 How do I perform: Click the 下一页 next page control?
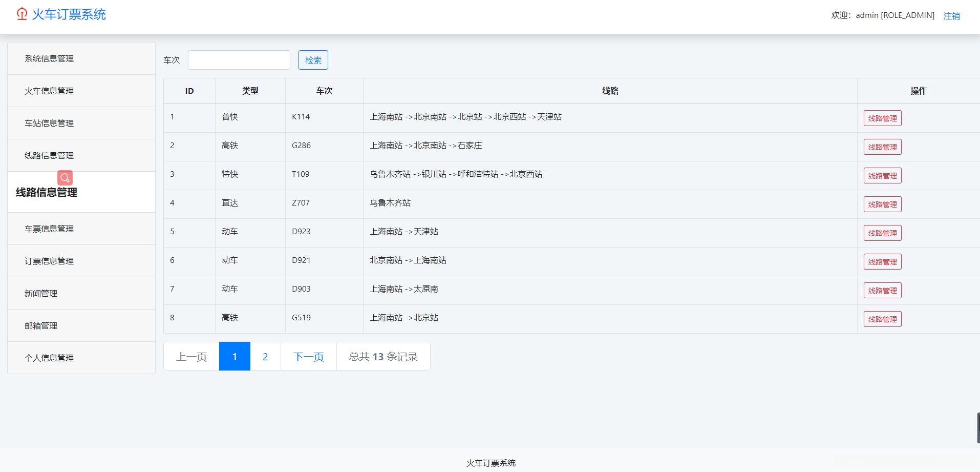click(x=308, y=356)
